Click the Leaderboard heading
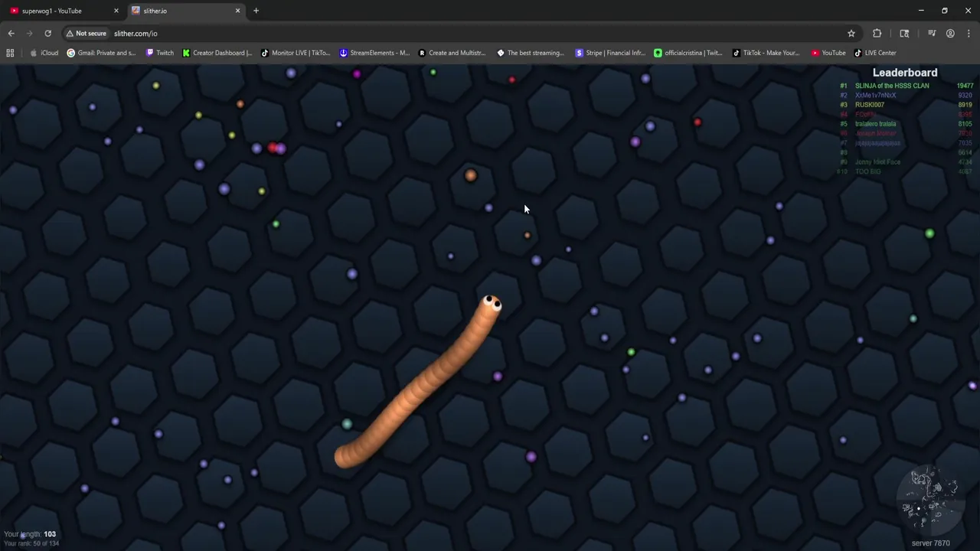Image resolution: width=980 pixels, height=551 pixels. pos(905,73)
